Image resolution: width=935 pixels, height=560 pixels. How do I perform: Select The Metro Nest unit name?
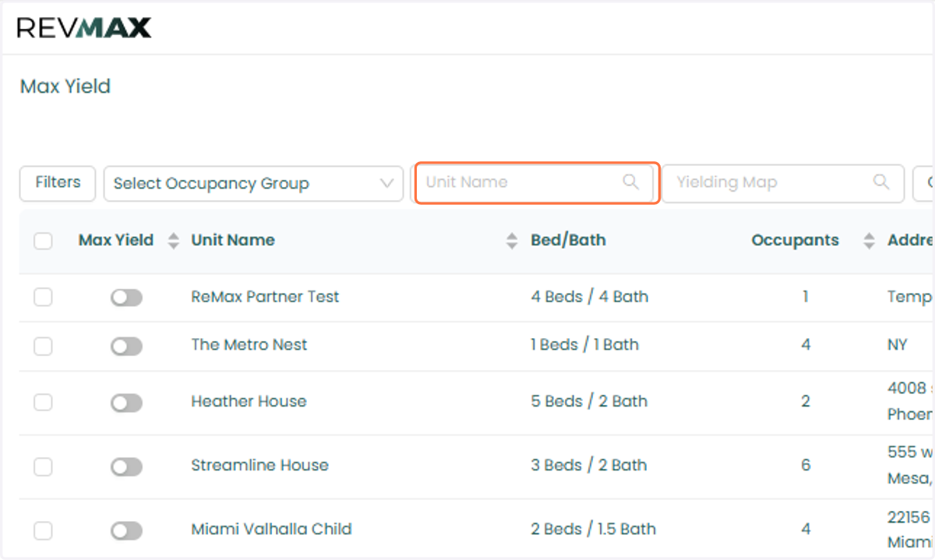pos(249,344)
